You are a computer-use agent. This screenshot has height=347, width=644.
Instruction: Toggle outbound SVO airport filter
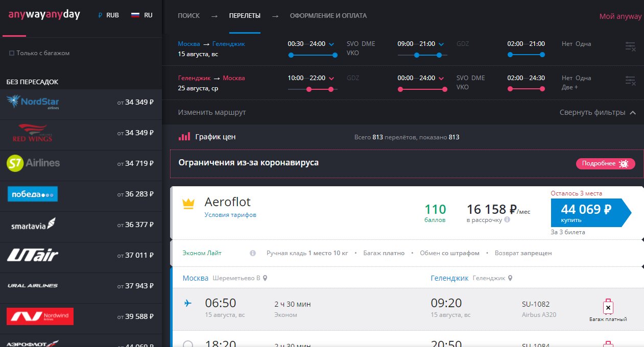[x=353, y=44]
